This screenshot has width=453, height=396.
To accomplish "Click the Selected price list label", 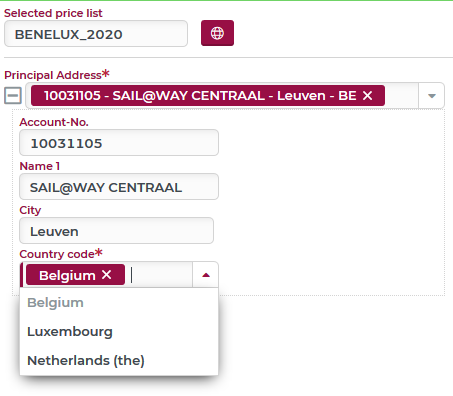I will (53, 13).
